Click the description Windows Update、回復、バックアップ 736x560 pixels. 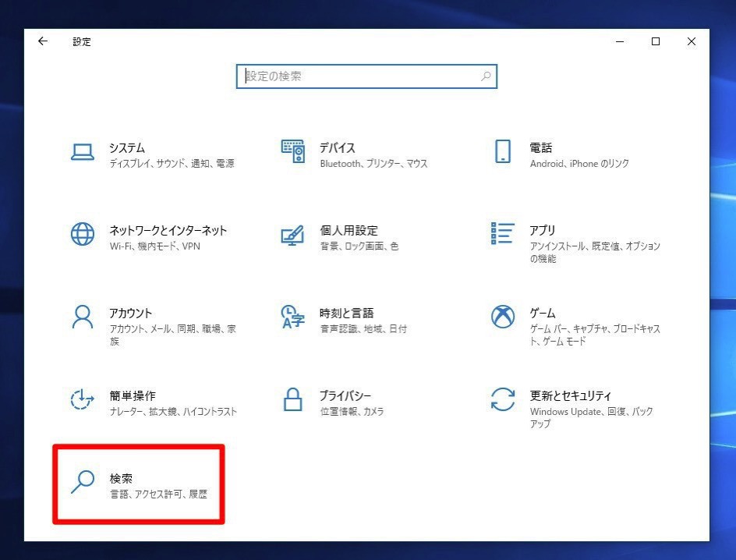[592, 417]
